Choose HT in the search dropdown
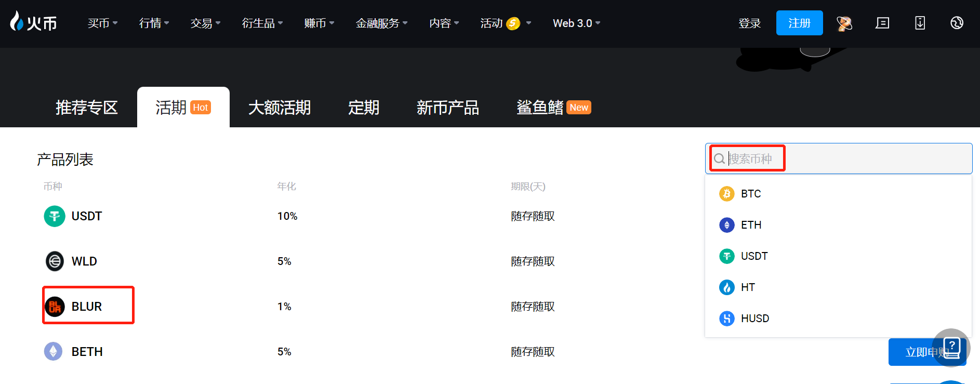Image resolution: width=980 pixels, height=384 pixels. point(838,287)
